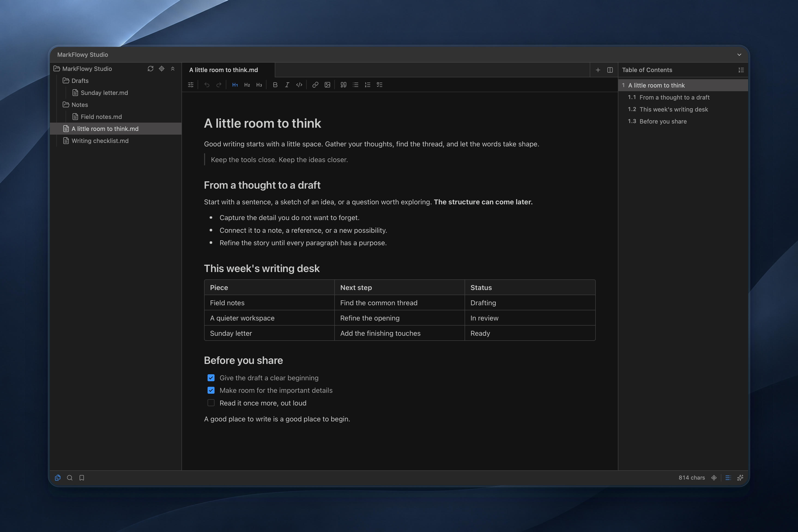Apply Heading 3 formatting
Screen dimensions: 798x532
click(x=259, y=85)
